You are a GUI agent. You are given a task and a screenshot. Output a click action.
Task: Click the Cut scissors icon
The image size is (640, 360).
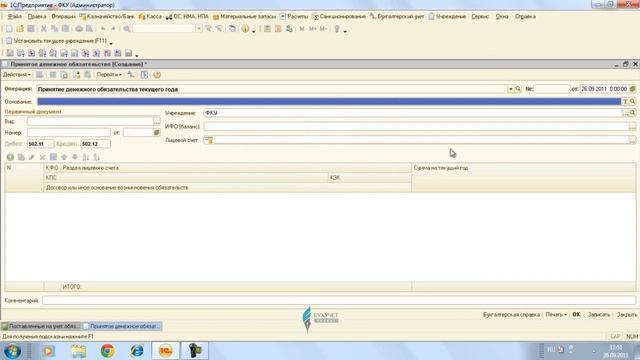tap(44, 29)
